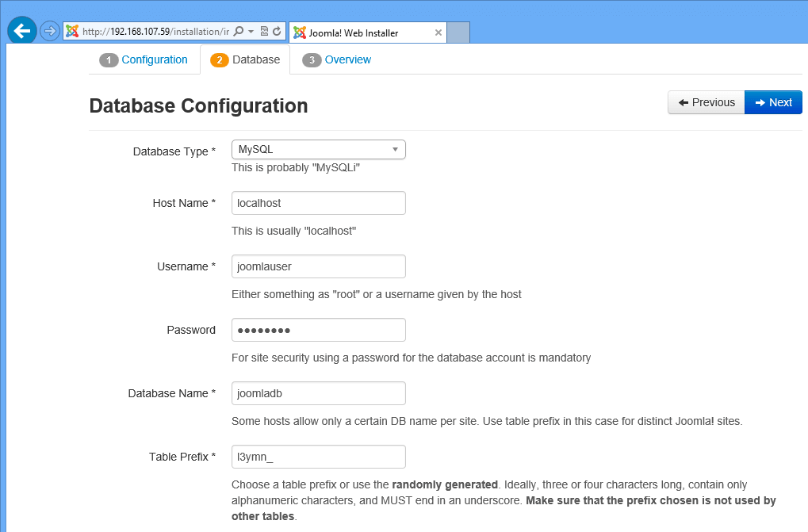Click the 'Host Name *' label
The image size is (808, 532).
pyautogui.click(x=184, y=203)
